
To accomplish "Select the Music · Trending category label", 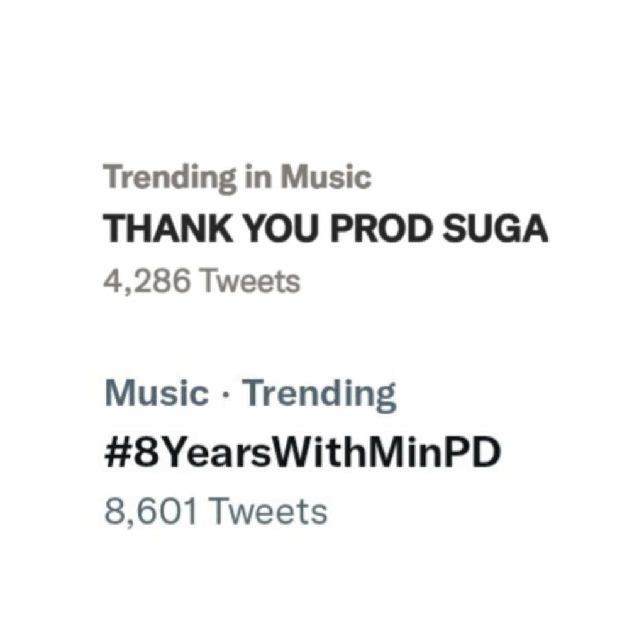I will pyautogui.click(x=250, y=392).
